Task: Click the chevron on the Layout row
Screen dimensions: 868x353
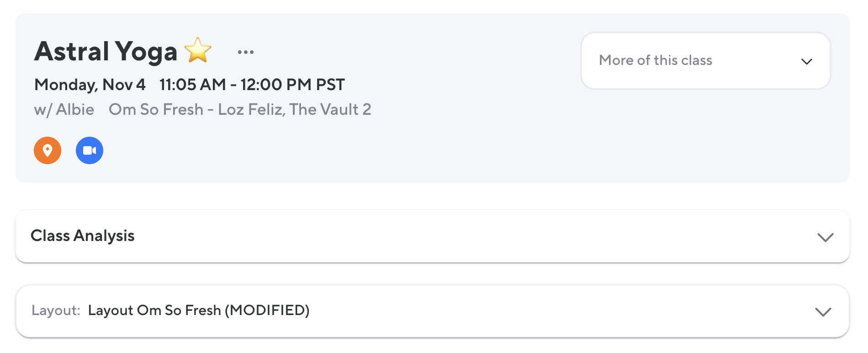Action: pyautogui.click(x=823, y=312)
